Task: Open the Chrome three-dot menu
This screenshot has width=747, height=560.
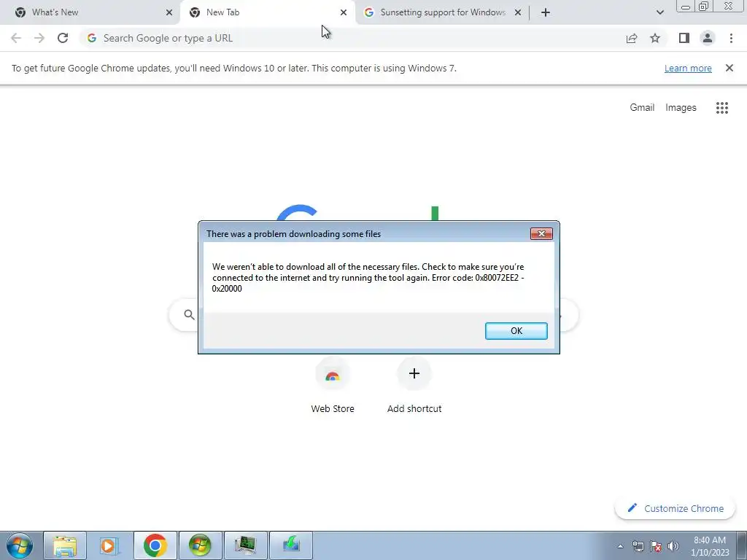Action: click(x=731, y=38)
